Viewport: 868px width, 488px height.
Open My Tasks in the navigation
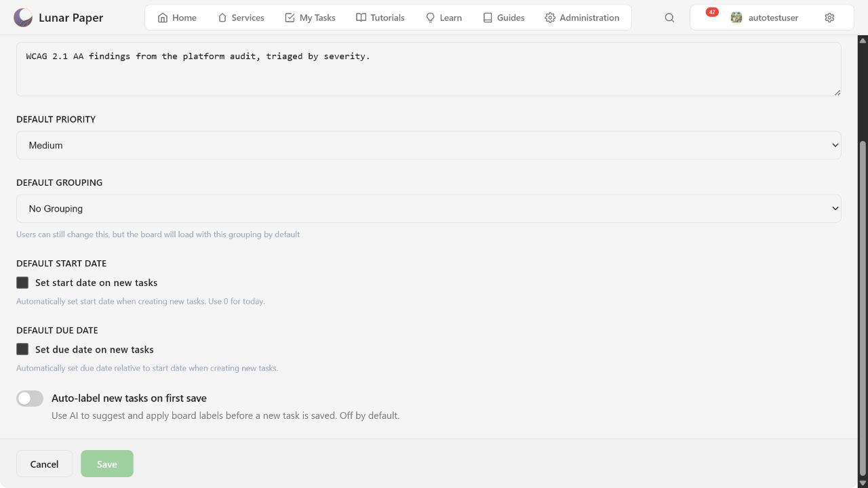tap(310, 18)
